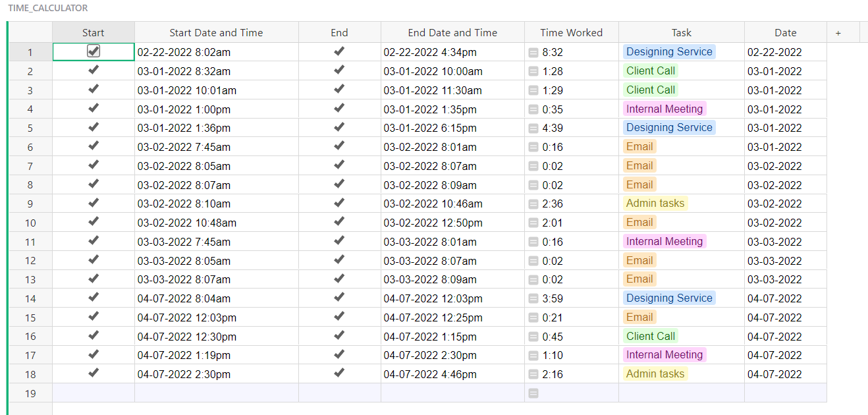Click the note icon next to 0:16 in row 6
868x415 pixels.
532,147
